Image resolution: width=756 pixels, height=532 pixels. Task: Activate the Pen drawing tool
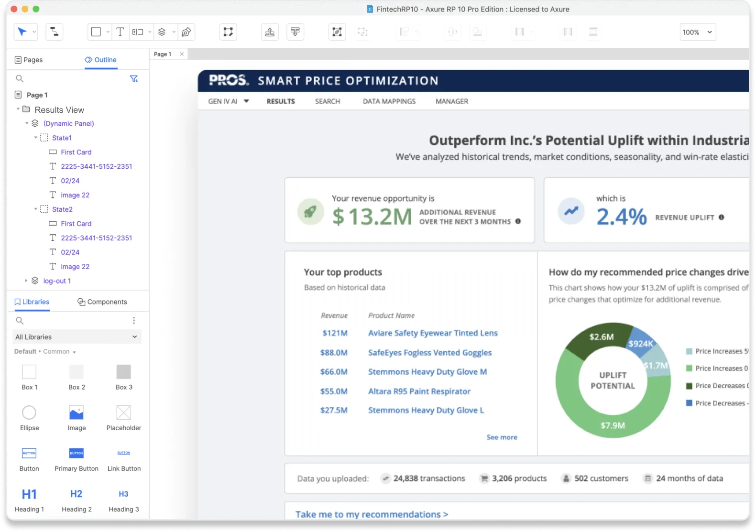point(186,32)
